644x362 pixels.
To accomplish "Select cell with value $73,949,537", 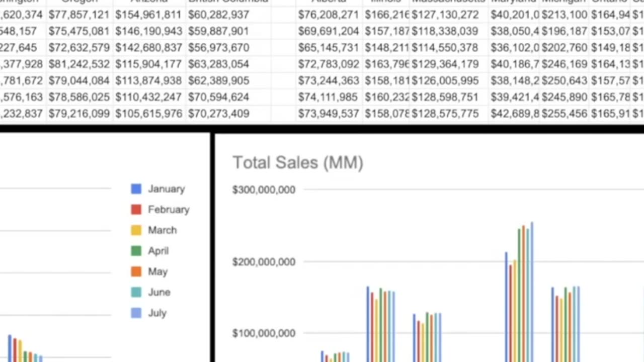I will click(x=329, y=114).
